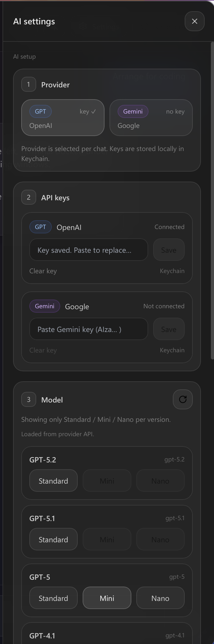The width and height of the screenshot is (214, 644).
Task: Open Keychain for the OpenAI key
Action: (172, 271)
